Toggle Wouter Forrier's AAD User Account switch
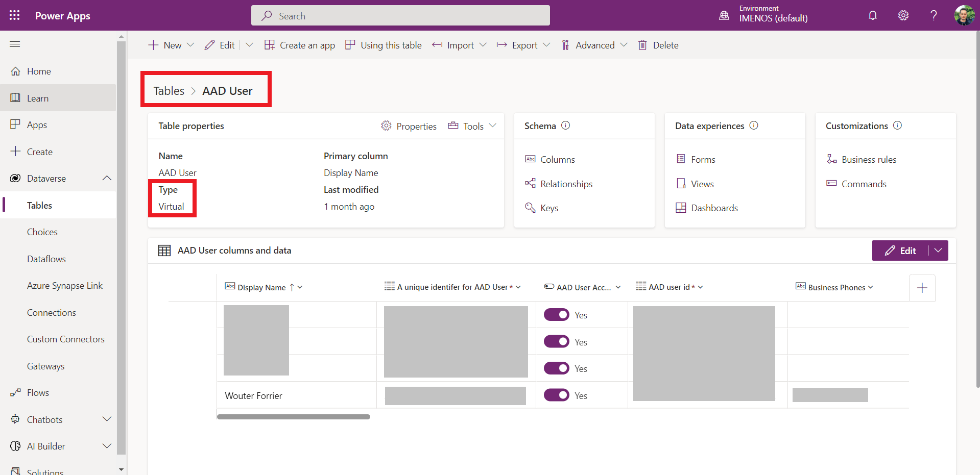Viewport: 980px width, 475px height. 556,395
